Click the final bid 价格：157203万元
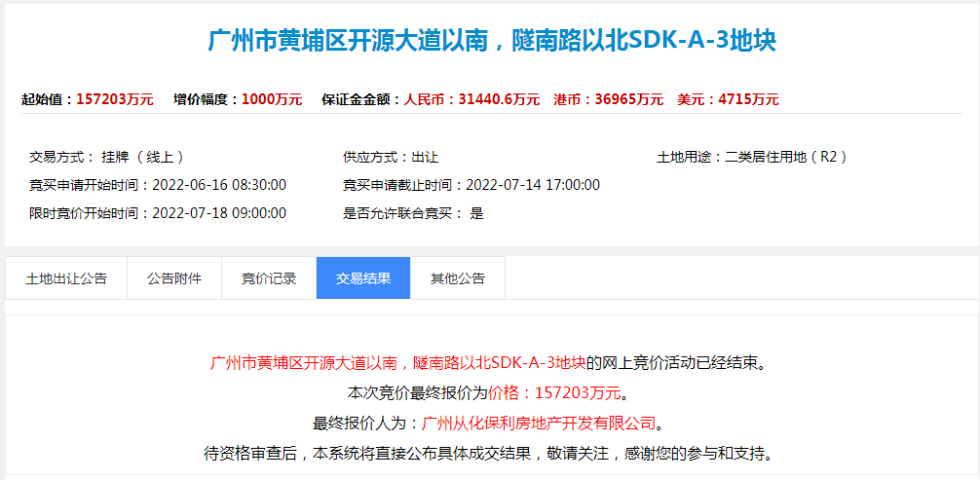Viewport: 980px width, 480px height. (555, 392)
